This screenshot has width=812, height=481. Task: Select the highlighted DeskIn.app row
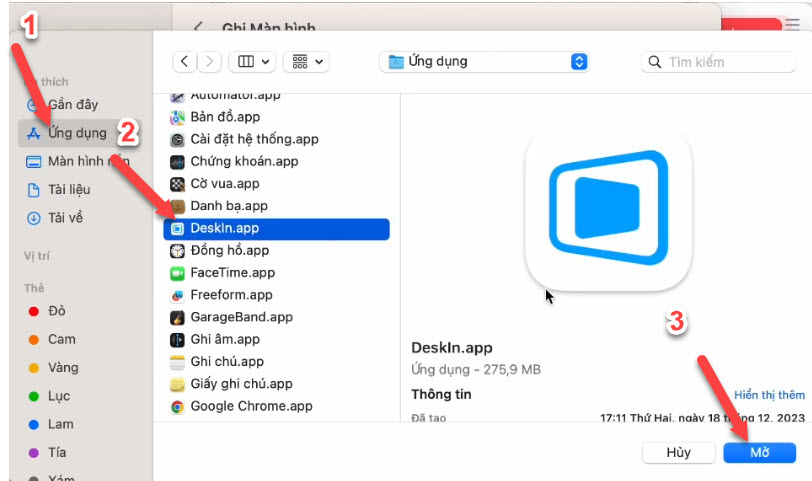(277, 229)
